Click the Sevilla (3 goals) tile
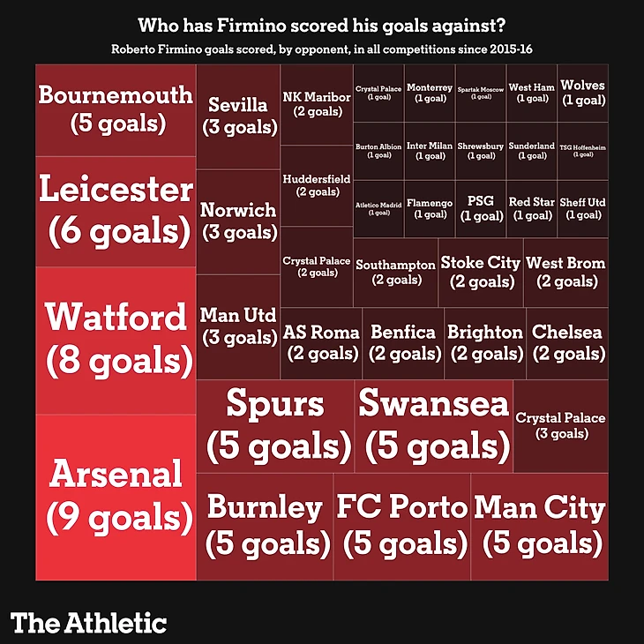Image resolution: width=644 pixels, height=644 pixels. coord(237,116)
